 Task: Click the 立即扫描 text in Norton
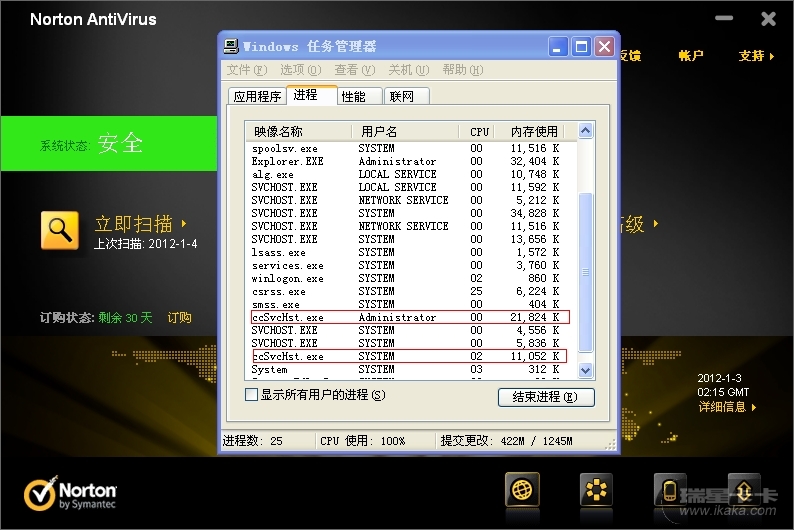(134, 223)
